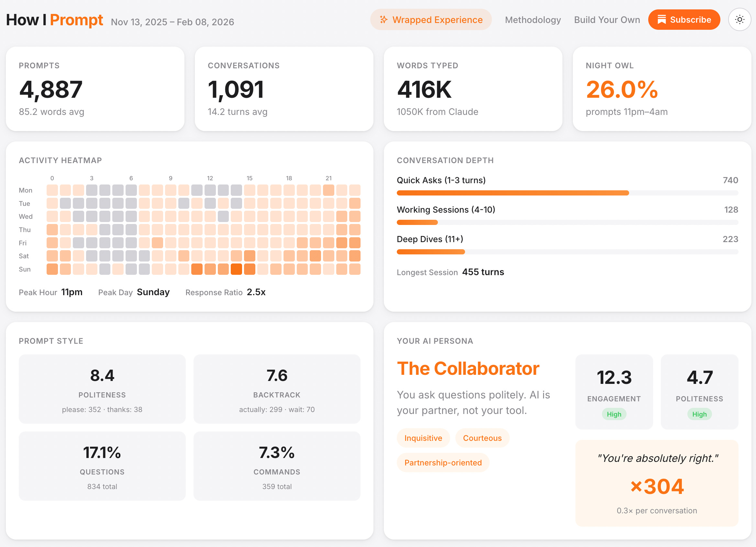The height and width of the screenshot is (547, 756).
Task: Click the bookmark icon inside the Subscribe button
Action: point(661,20)
